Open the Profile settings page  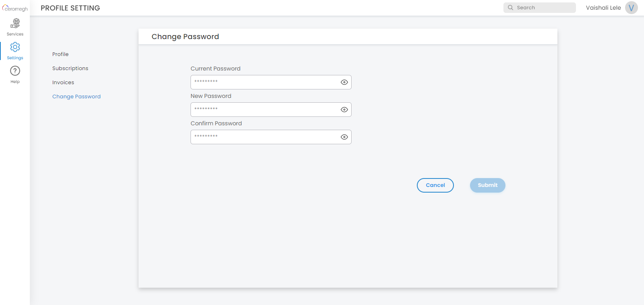click(x=60, y=54)
